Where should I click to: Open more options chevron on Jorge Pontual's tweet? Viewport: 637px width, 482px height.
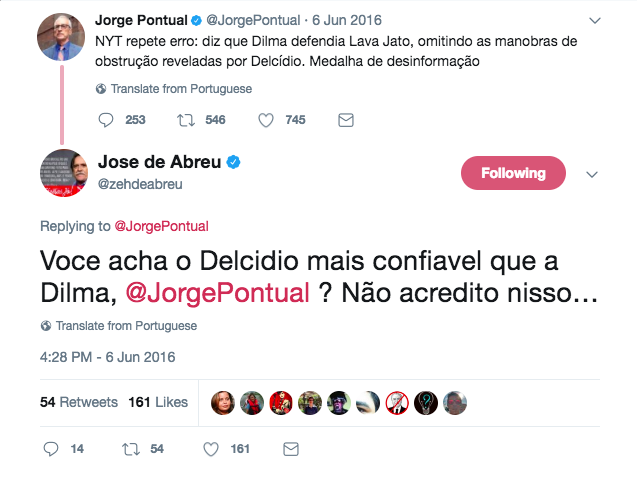595,19
